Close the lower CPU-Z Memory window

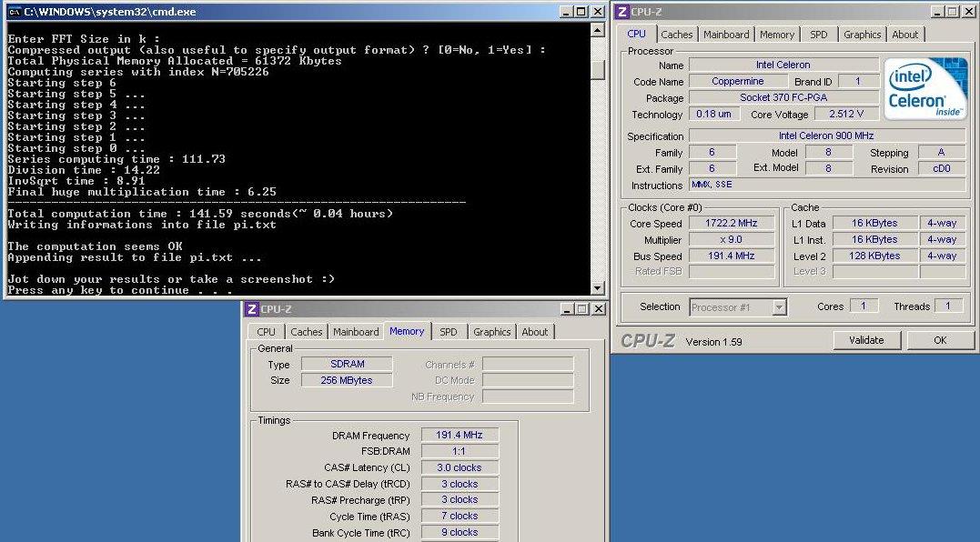[x=599, y=309]
